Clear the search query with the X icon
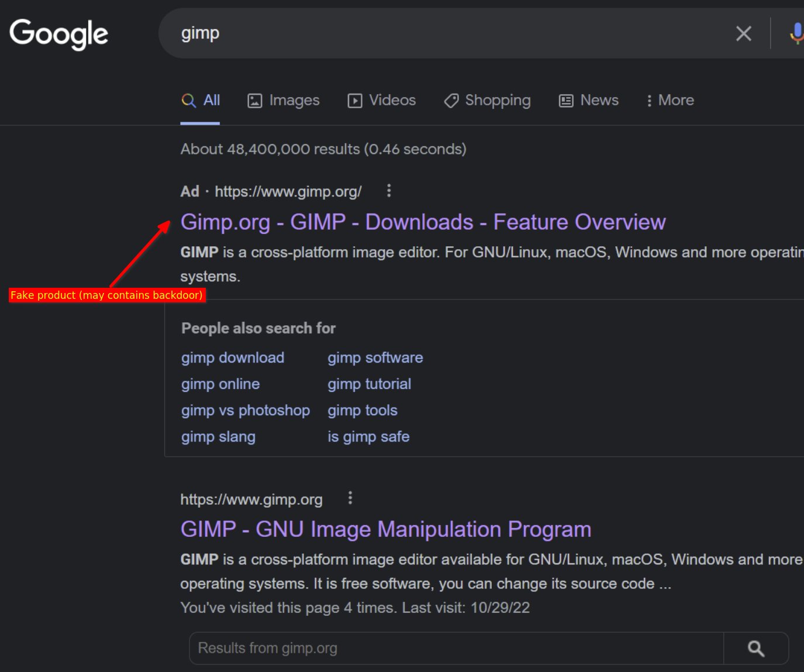Viewport: 804px width, 672px height. click(x=743, y=34)
